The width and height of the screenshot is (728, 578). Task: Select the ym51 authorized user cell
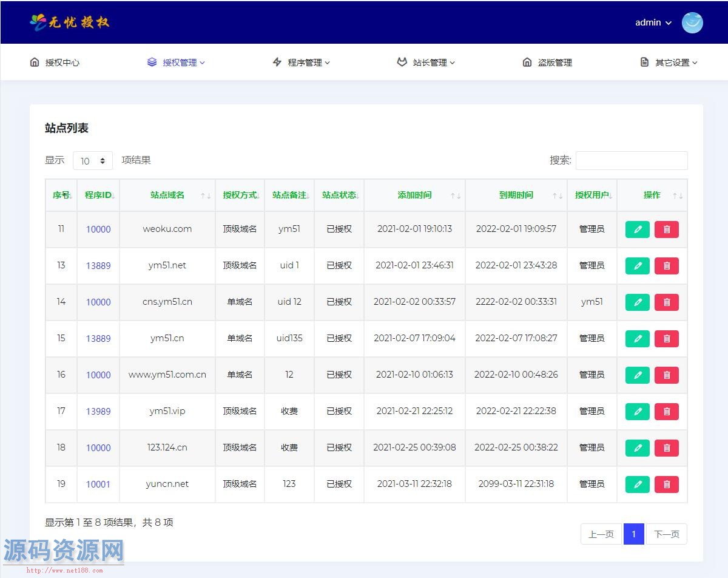592,302
